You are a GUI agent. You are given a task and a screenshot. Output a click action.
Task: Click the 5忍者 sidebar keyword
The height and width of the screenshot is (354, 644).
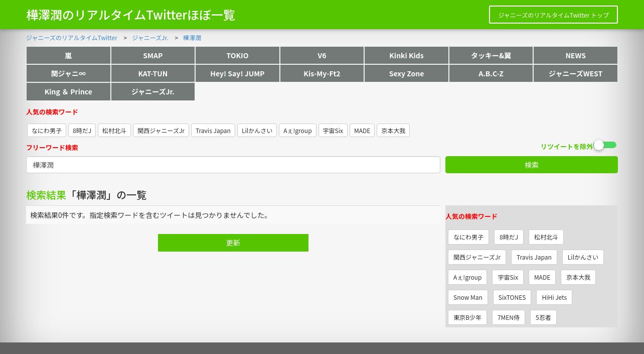tap(543, 317)
